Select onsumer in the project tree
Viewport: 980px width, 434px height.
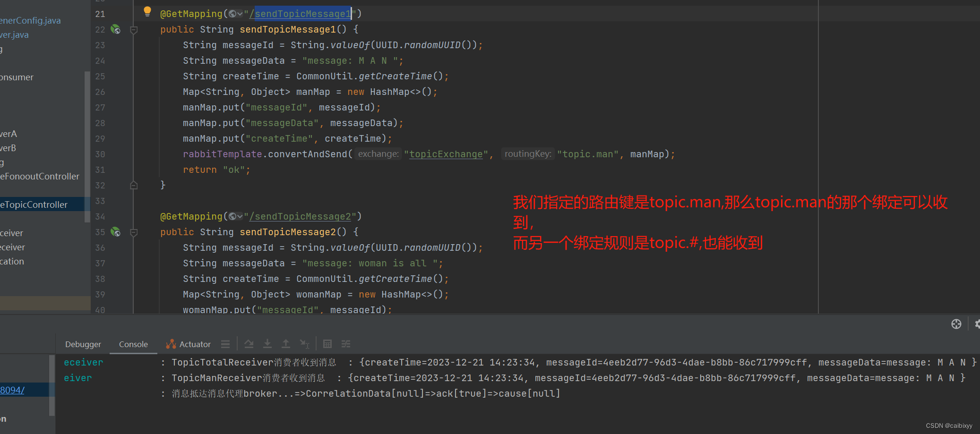point(17,77)
